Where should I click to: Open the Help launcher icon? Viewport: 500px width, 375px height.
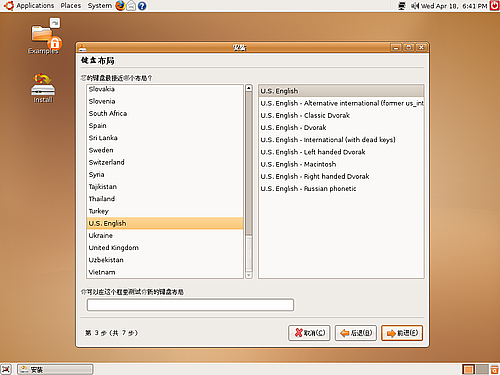click(142, 6)
